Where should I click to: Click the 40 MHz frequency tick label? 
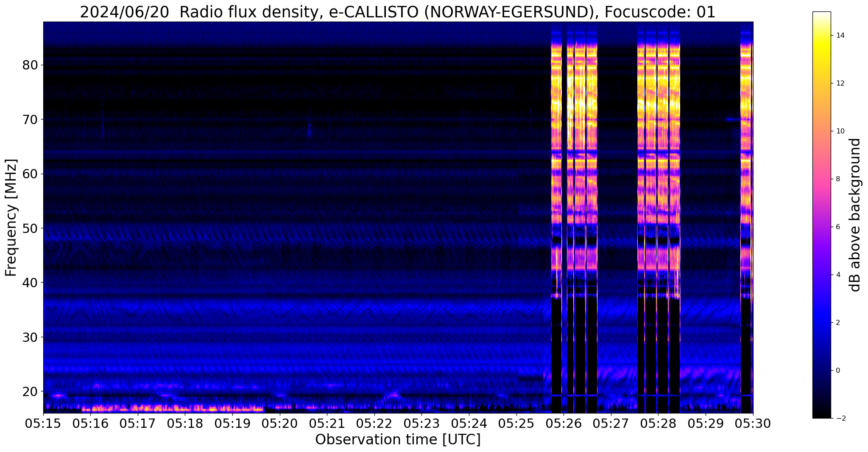pyautogui.click(x=31, y=283)
